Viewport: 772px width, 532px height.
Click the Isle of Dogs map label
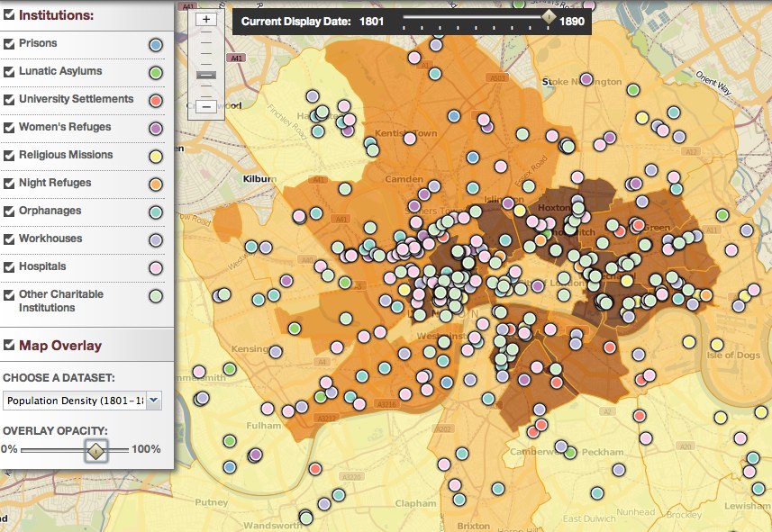(x=733, y=356)
